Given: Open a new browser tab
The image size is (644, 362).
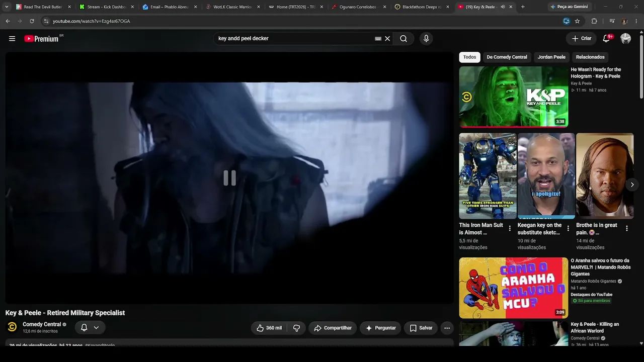Looking at the screenshot, I should coord(523,7).
